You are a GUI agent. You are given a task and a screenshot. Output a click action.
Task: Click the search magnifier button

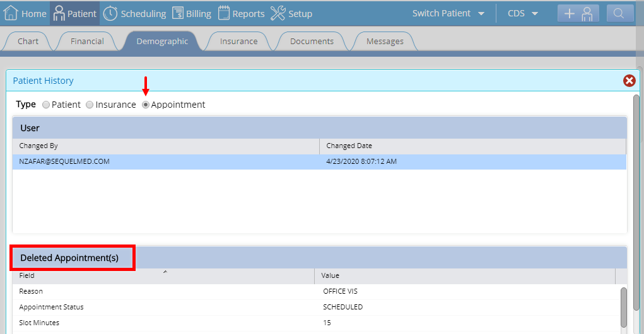tap(619, 13)
